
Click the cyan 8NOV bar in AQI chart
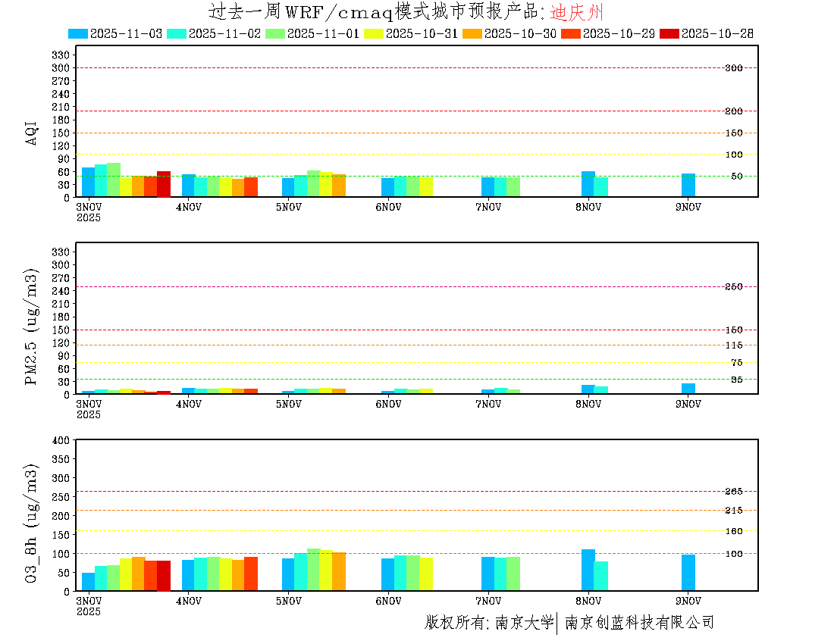click(x=600, y=186)
